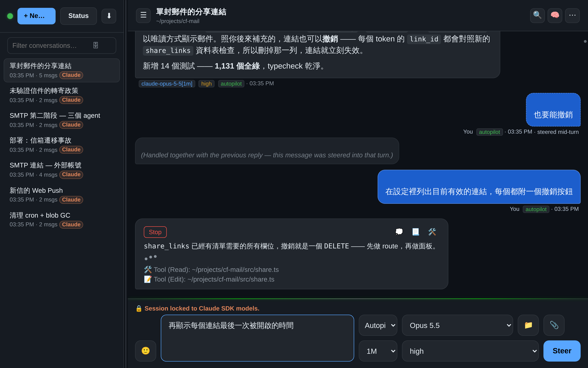This screenshot has height=368, width=588.
Task: Open the Opus 5.5 model dropdown
Action: point(458,325)
